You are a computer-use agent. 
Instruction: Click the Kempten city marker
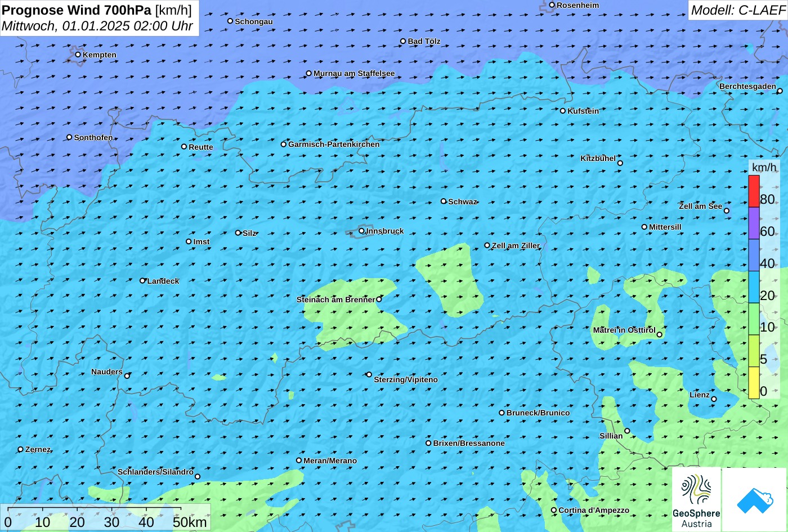click(x=78, y=55)
